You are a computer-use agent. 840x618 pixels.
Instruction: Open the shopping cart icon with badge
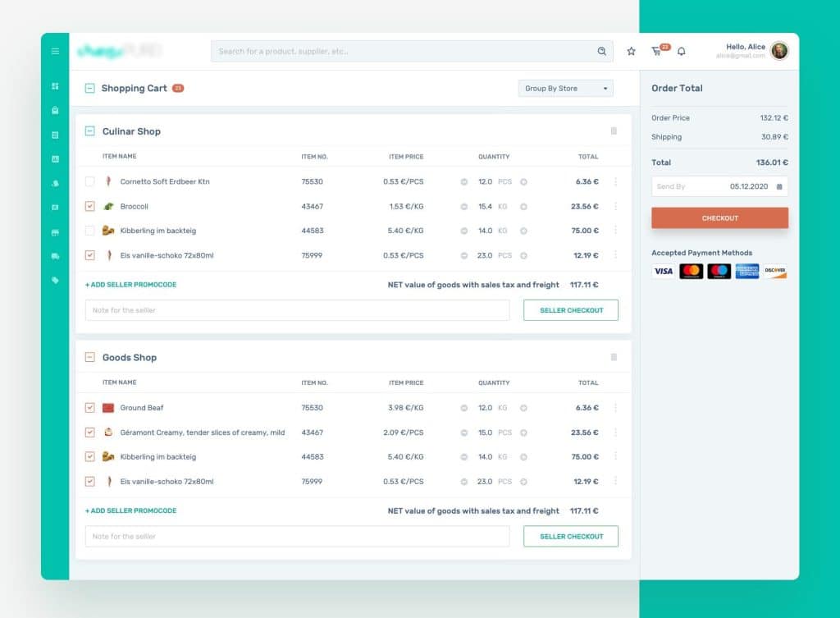(656, 51)
